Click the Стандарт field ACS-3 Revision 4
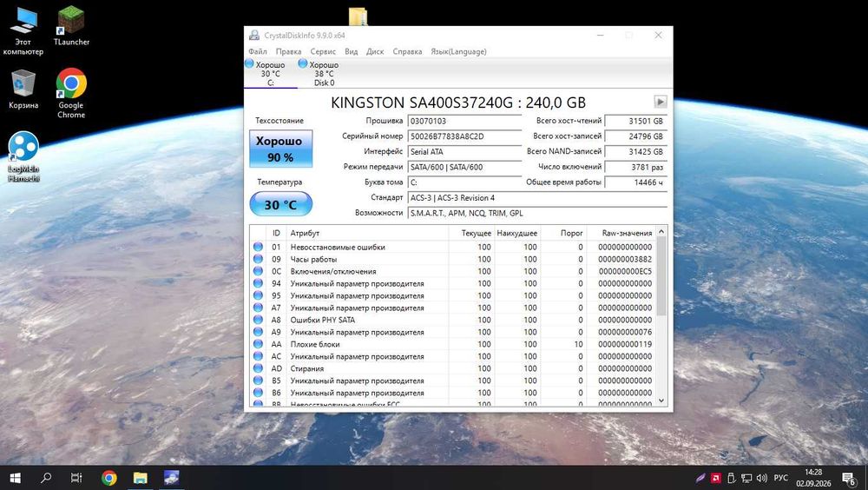The height and width of the screenshot is (490, 868). click(x=537, y=198)
